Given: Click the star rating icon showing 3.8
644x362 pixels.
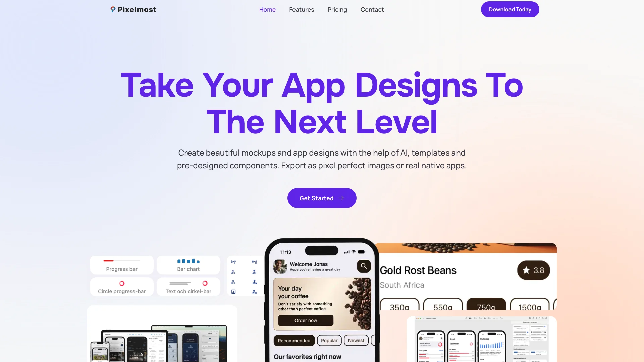Looking at the screenshot, I should click(x=526, y=270).
